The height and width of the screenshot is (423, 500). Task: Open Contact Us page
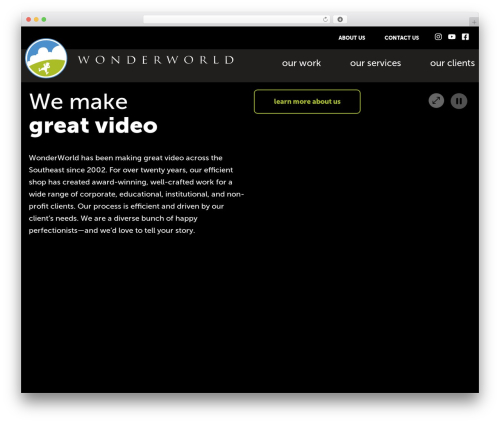tap(402, 38)
